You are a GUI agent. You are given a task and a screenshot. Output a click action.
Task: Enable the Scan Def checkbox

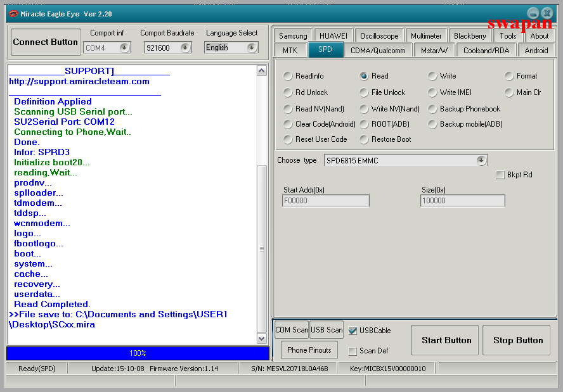click(x=353, y=351)
